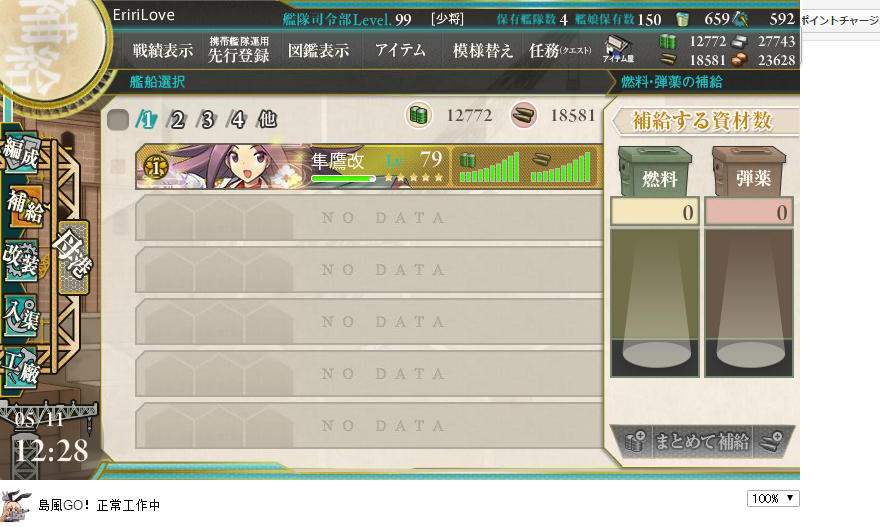
Task: Switch to fleet 2 tab
Action: click(x=177, y=120)
